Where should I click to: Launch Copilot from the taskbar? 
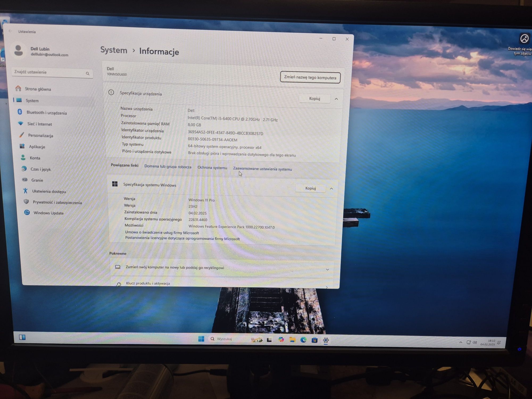point(281,340)
